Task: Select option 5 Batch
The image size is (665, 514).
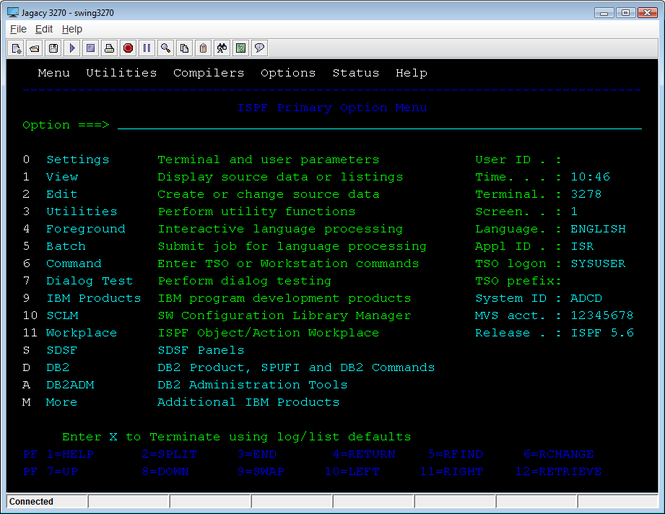Action: coord(66,246)
